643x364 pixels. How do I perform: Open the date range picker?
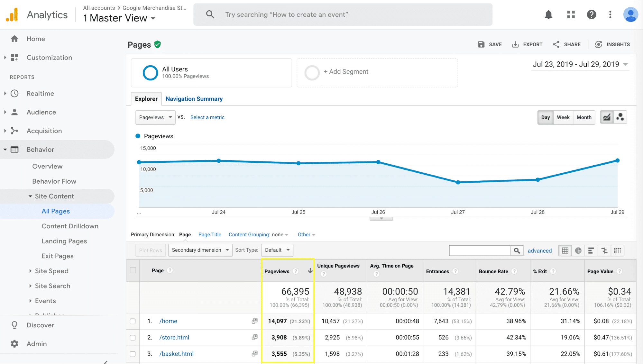(x=580, y=64)
